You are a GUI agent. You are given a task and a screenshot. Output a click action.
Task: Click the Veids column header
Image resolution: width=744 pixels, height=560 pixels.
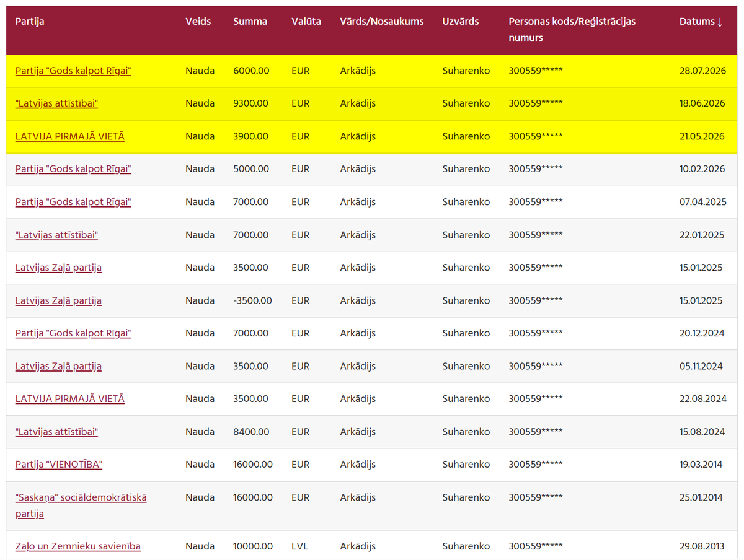(198, 22)
